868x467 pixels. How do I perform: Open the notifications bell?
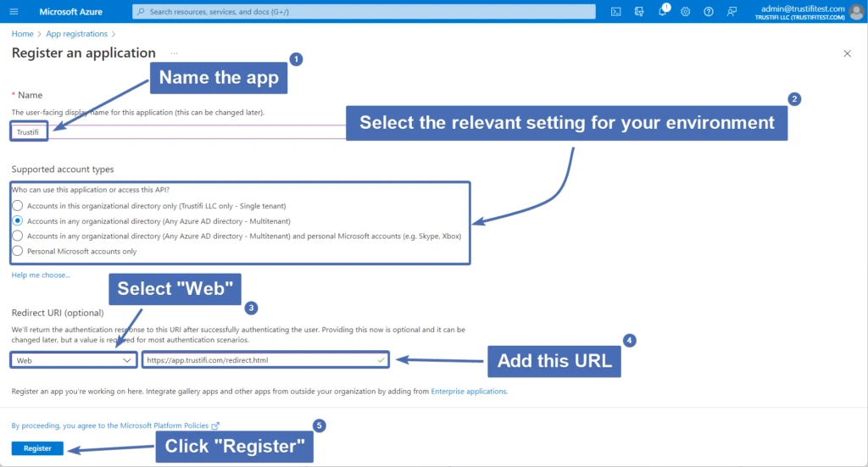tap(663, 11)
